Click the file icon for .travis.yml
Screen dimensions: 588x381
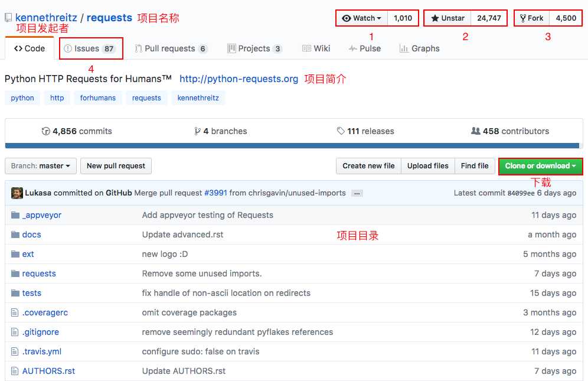tap(15, 351)
